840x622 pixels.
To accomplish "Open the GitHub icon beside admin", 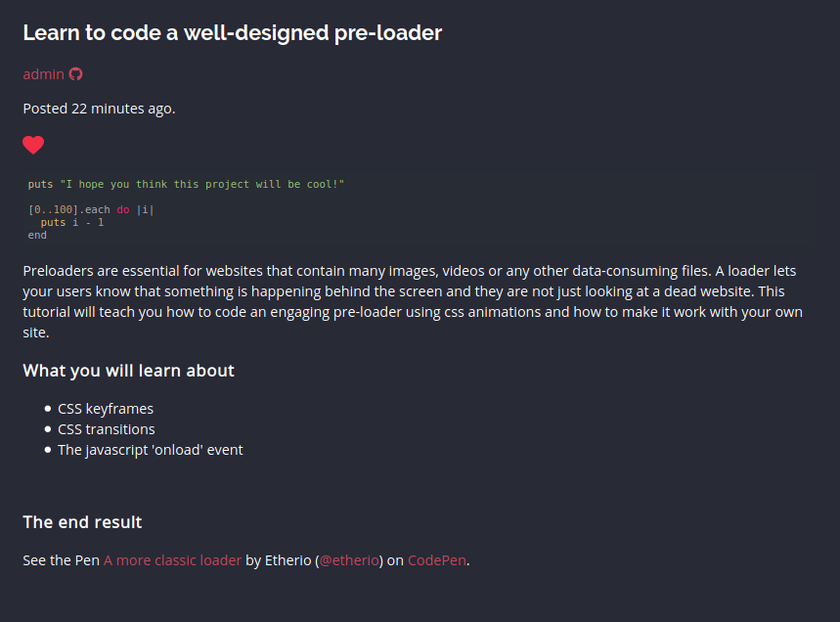I will pos(75,74).
